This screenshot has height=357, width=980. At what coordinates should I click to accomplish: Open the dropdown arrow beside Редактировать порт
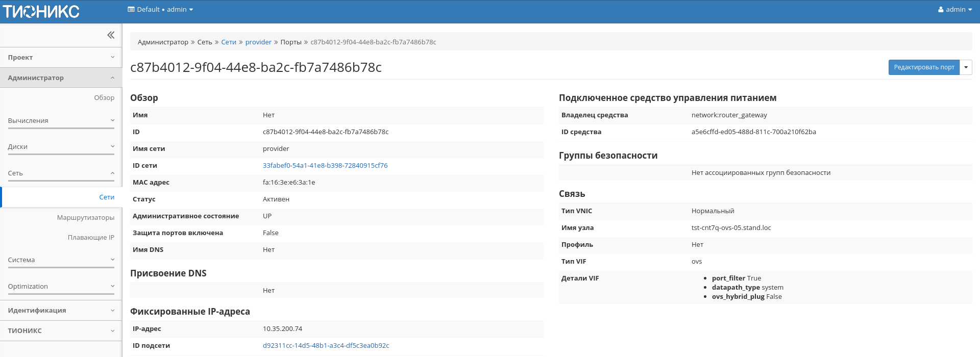click(966, 67)
